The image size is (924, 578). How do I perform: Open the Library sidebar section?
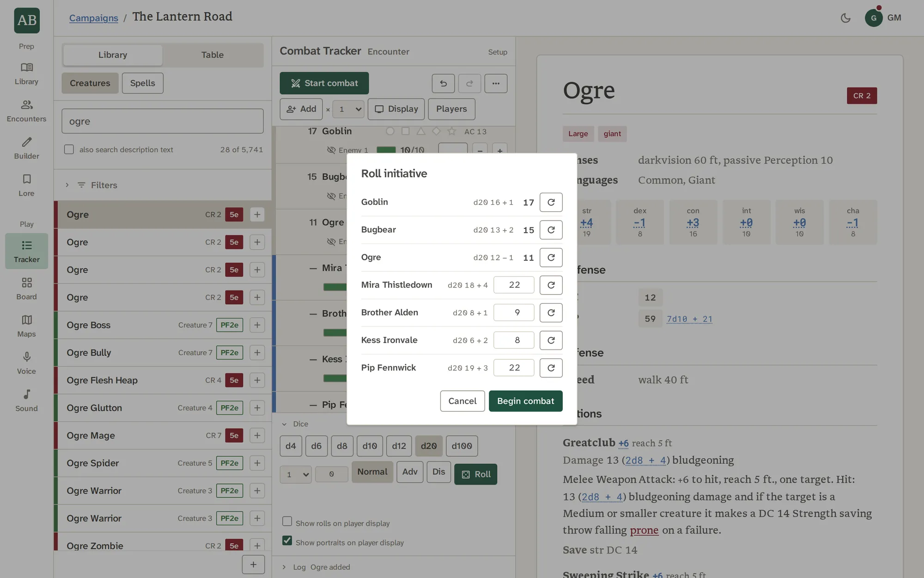(x=26, y=74)
